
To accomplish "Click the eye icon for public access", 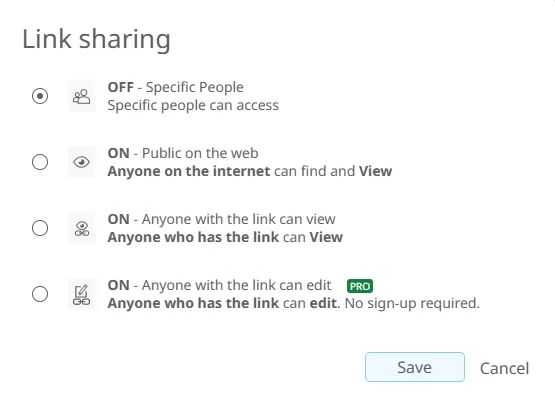I will tap(82, 162).
